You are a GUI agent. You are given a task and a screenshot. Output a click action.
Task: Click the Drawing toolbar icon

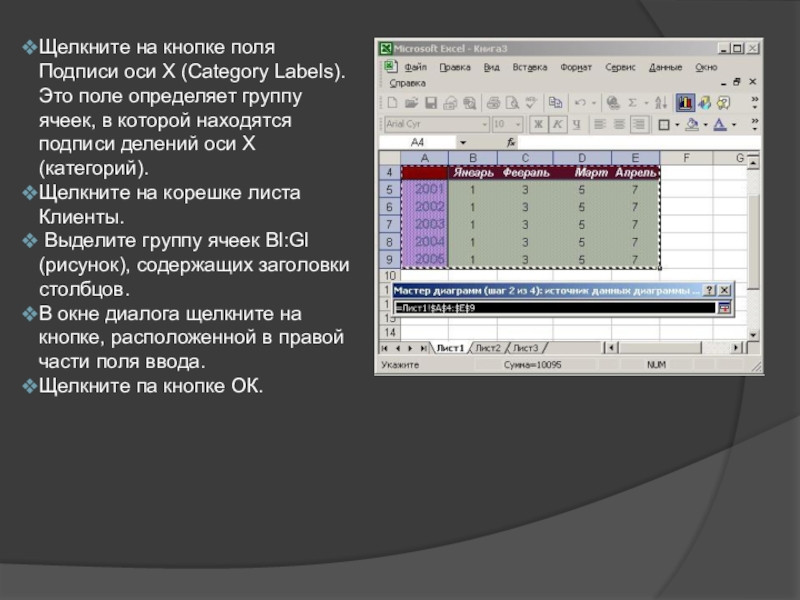tap(705, 103)
